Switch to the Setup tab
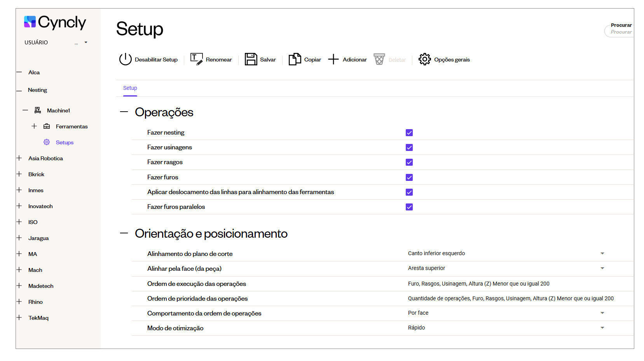 click(130, 88)
